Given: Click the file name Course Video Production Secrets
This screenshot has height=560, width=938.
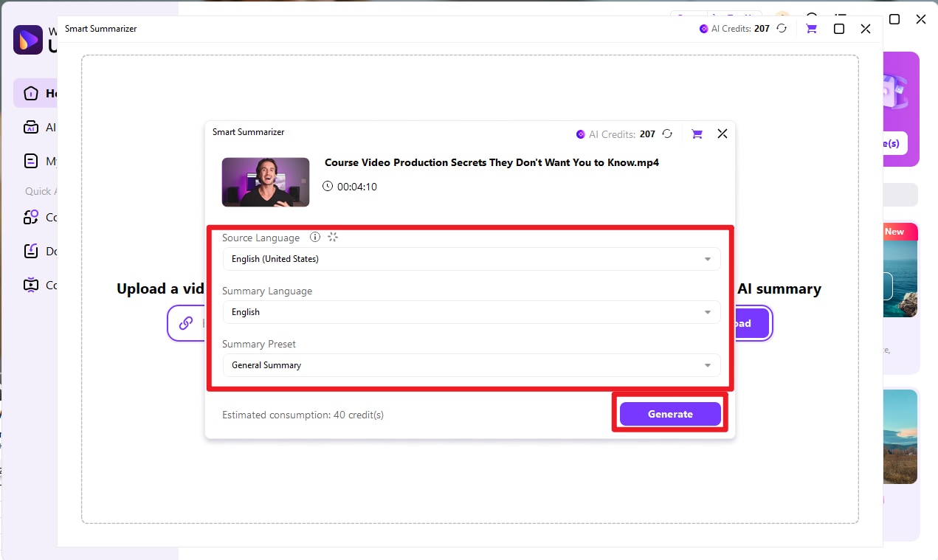Looking at the screenshot, I should click(x=492, y=162).
